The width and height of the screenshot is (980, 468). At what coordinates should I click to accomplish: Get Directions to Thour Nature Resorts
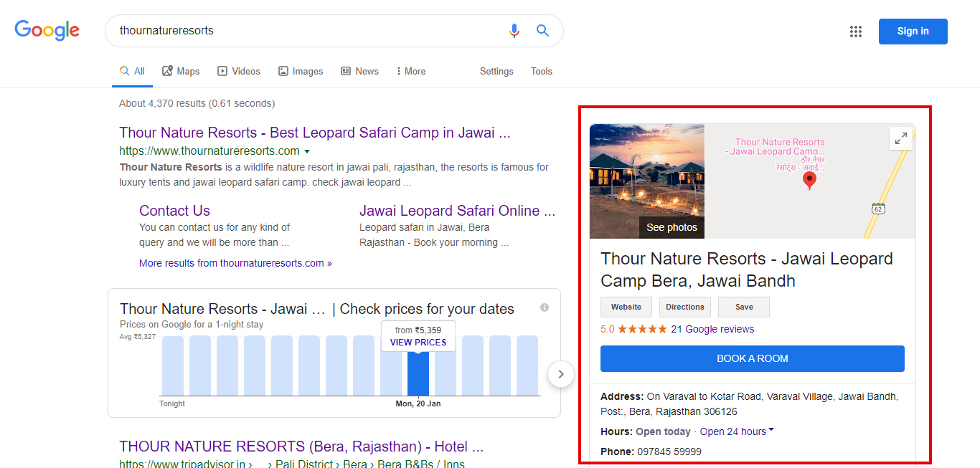[685, 307]
